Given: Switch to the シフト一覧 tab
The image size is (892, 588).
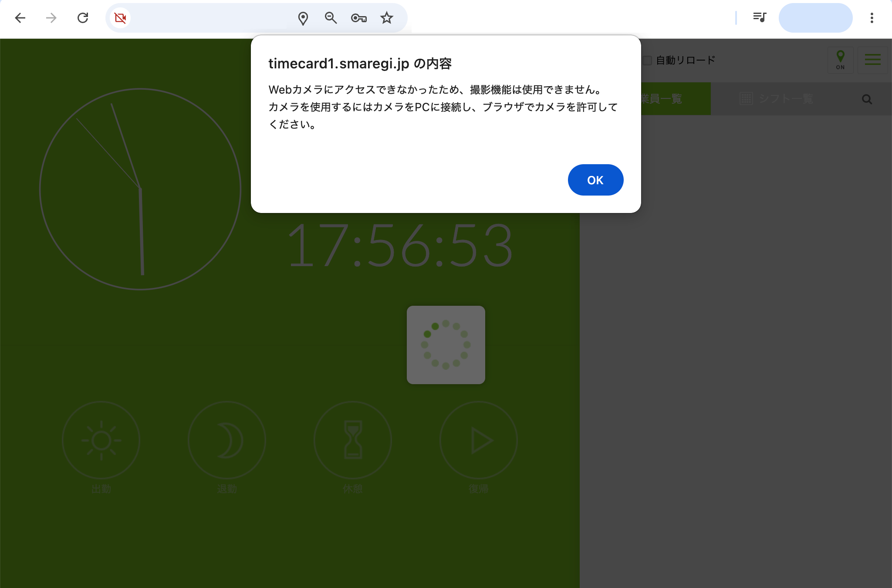Looking at the screenshot, I should click(x=777, y=99).
